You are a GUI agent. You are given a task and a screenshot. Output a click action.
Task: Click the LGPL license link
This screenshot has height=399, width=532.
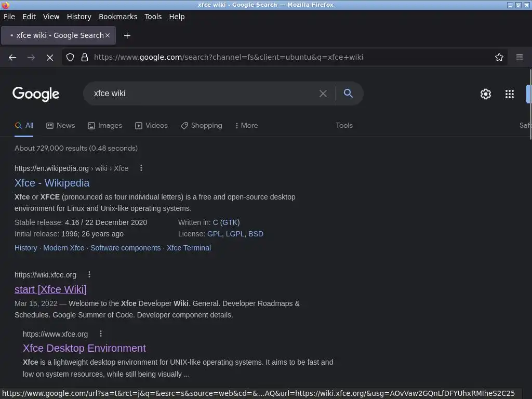(235, 234)
